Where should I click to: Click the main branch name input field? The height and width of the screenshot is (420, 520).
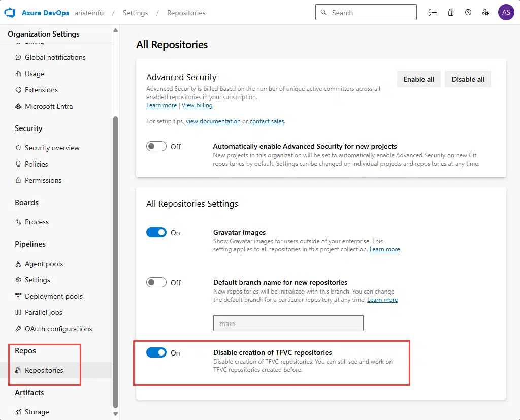click(288, 323)
